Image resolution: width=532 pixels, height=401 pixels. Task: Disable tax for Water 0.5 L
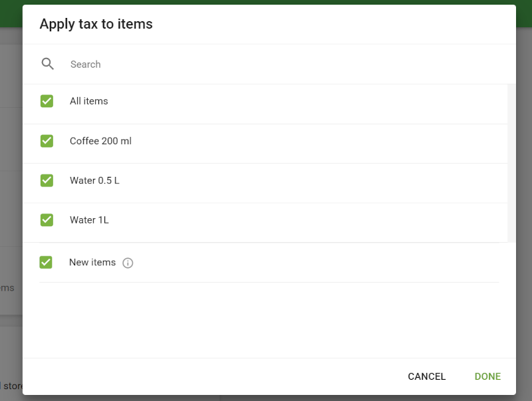tap(46, 180)
